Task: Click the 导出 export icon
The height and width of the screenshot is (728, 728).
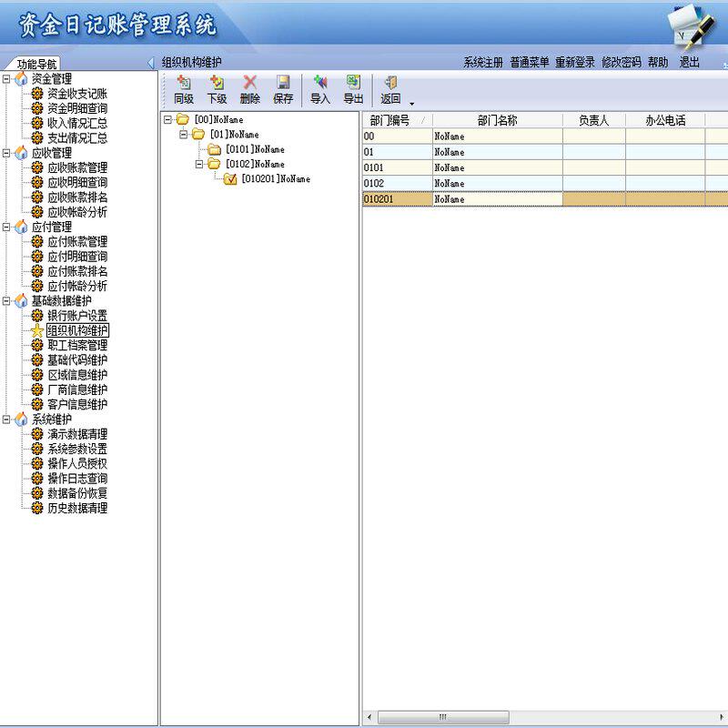Action: pos(353,89)
